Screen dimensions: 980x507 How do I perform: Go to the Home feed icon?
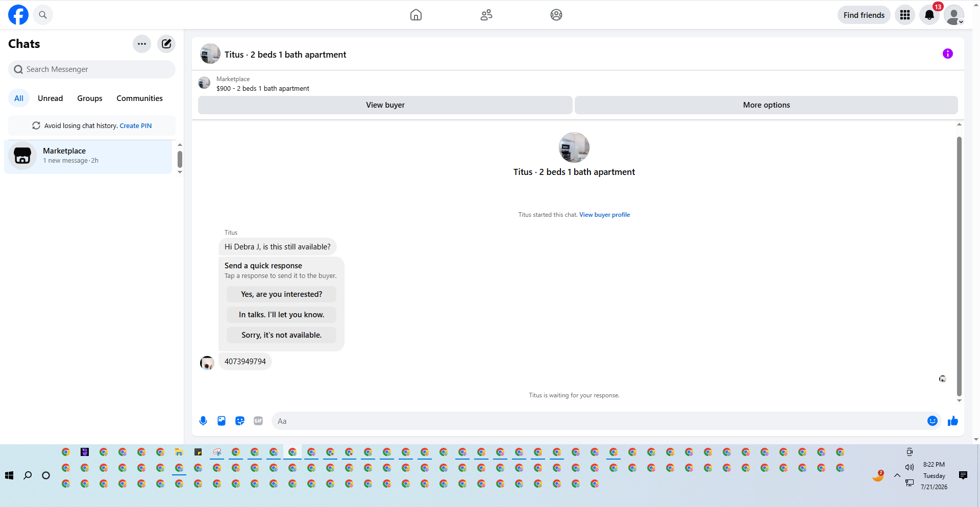[x=416, y=15]
